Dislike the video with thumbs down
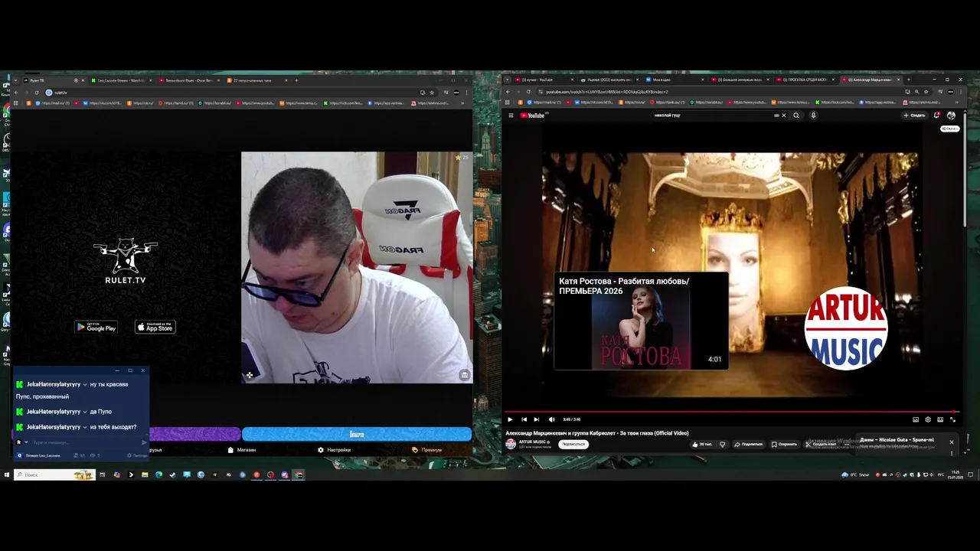The width and height of the screenshot is (980, 551). point(722,444)
